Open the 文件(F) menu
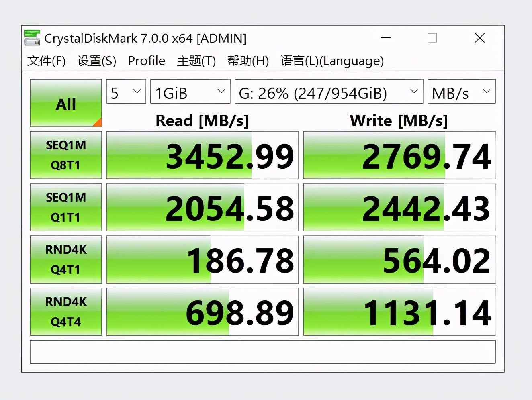 coord(46,61)
